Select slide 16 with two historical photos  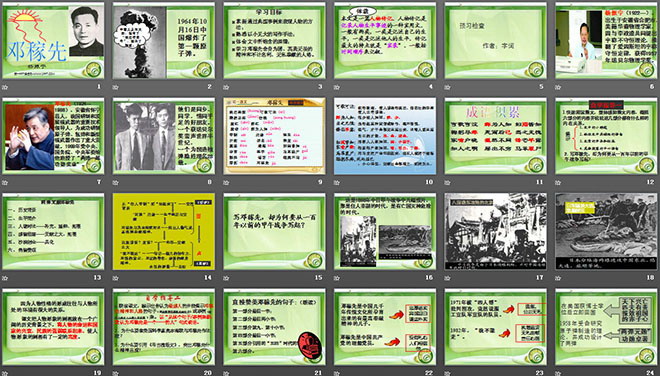pyautogui.click(x=385, y=232)
